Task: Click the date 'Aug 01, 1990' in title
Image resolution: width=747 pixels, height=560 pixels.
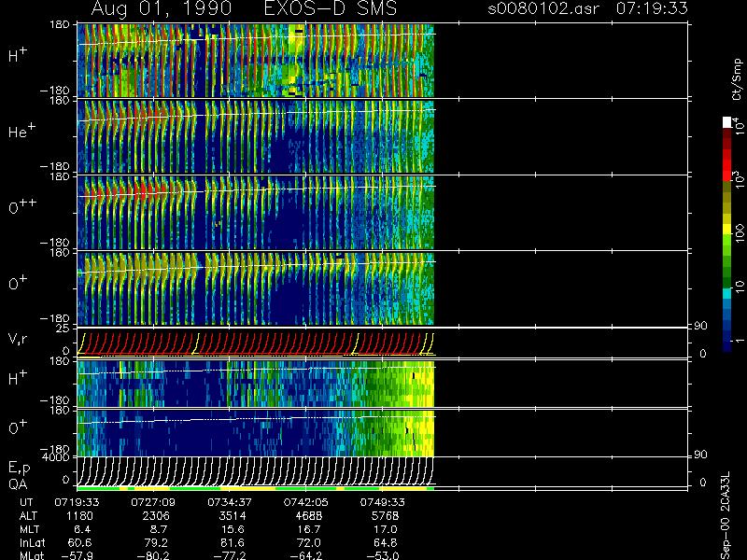Action: pos(162,8)
